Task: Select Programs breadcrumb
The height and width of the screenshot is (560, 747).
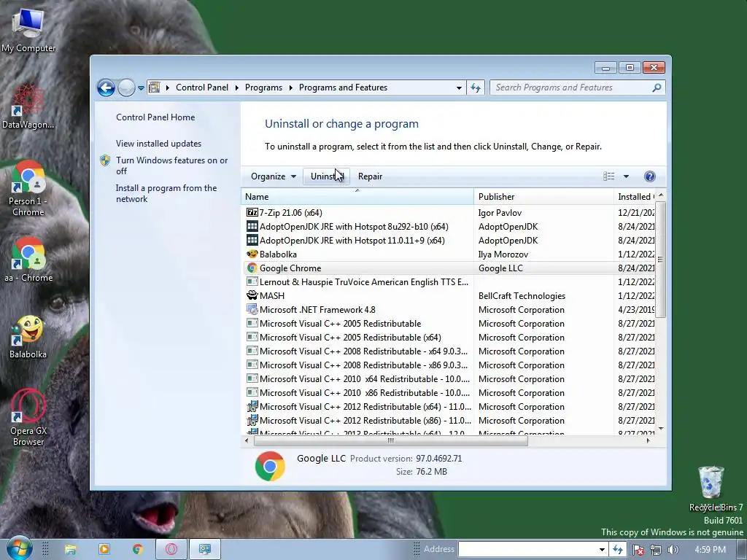Action: pyautogui.click(x=263, y=87)
